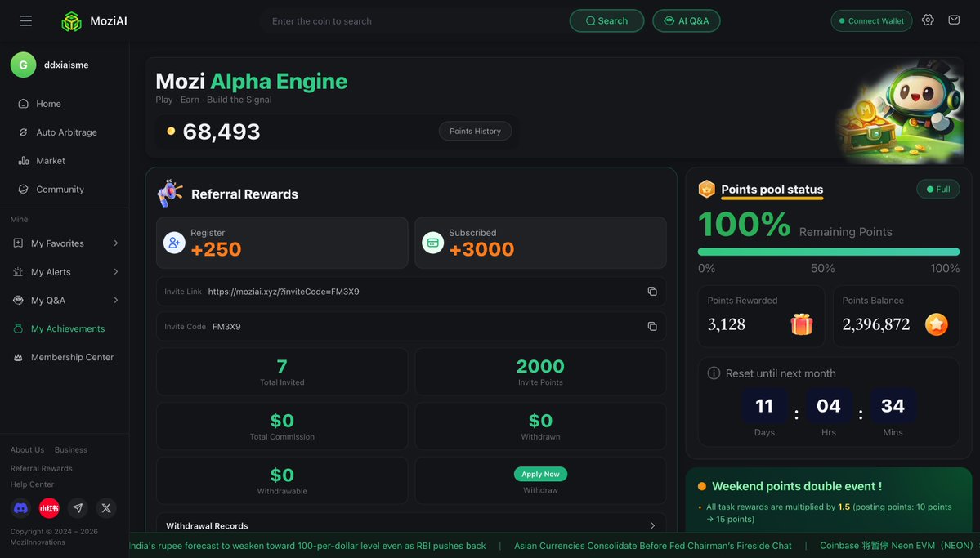Image resolution: width=980 pixels, height=558 pixels.
Task: Click the 04 Hrs countdown tile
Action: pos(828,406)
